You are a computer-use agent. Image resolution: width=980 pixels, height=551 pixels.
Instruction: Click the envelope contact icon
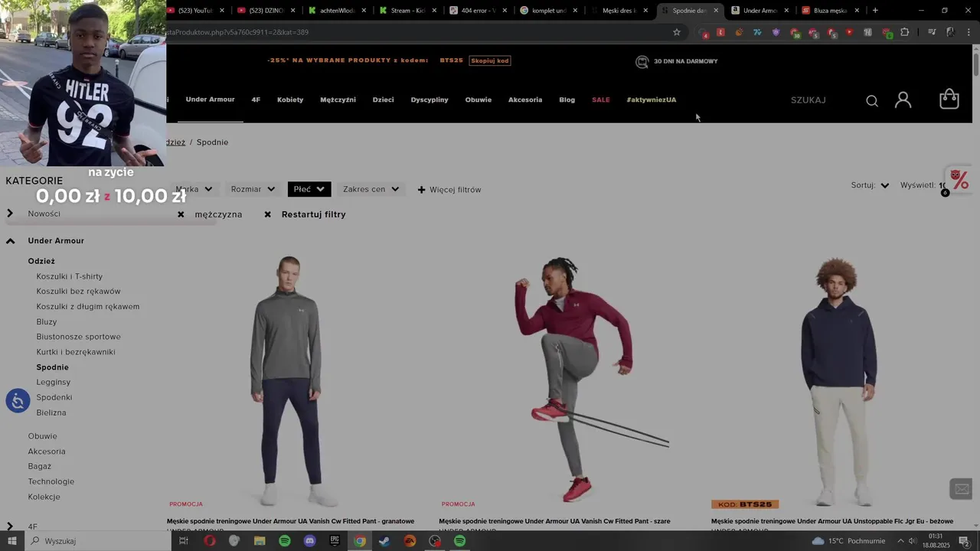[962, 489]
